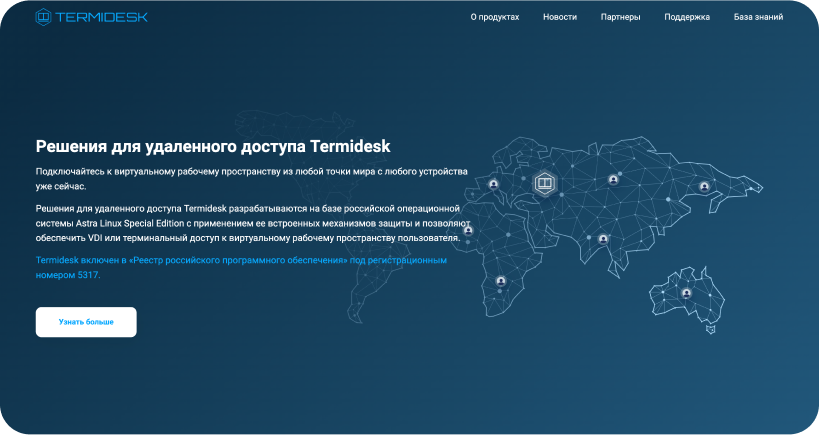Click the «Узнать больше» button
This screenshot has width=819, height=435.
(x=86, y=322)
